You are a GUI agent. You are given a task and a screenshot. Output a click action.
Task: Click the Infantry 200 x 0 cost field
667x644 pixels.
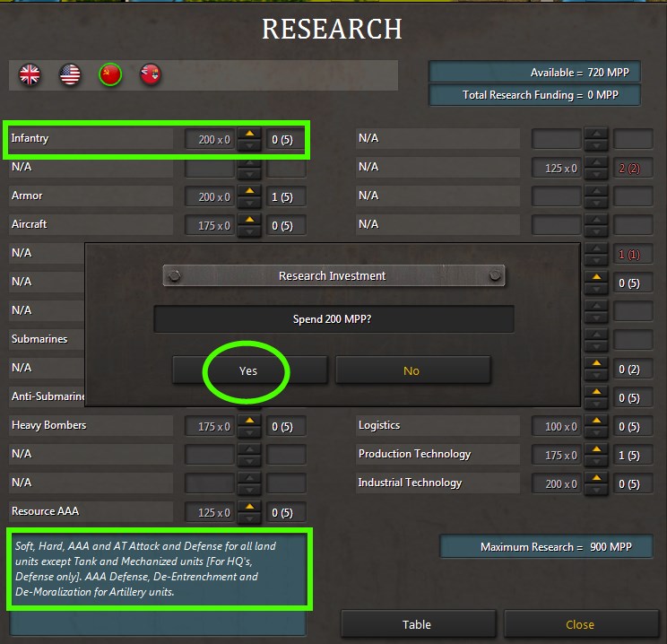[x=210, y=140]
